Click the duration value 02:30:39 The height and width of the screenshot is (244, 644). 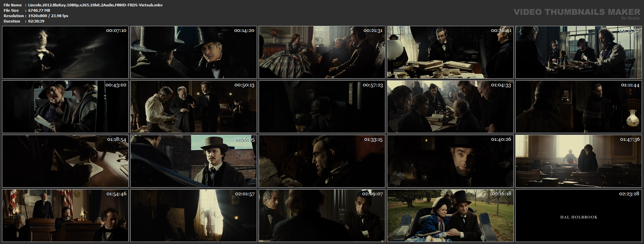[36, 21]
